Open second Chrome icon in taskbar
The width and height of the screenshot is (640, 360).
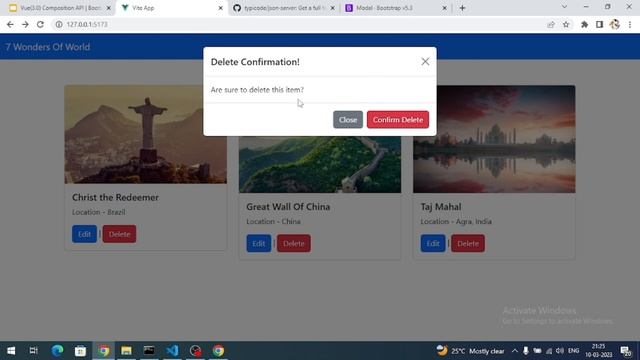[218, 351]
